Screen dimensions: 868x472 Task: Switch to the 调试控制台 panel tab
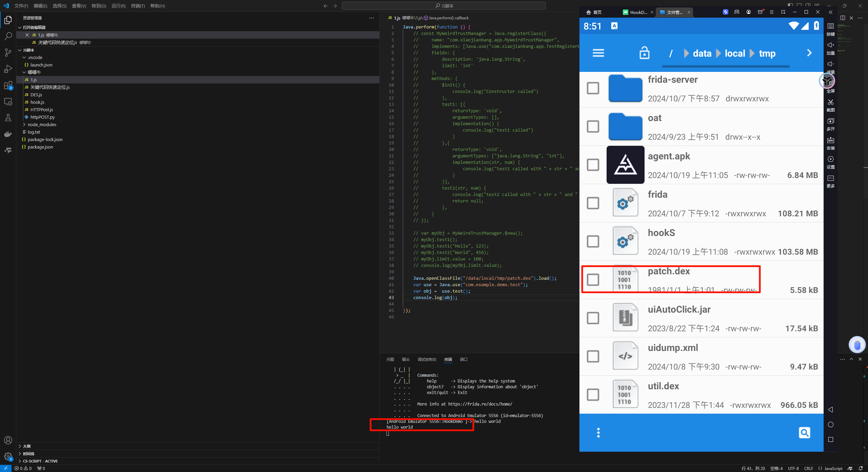(427, 359)
